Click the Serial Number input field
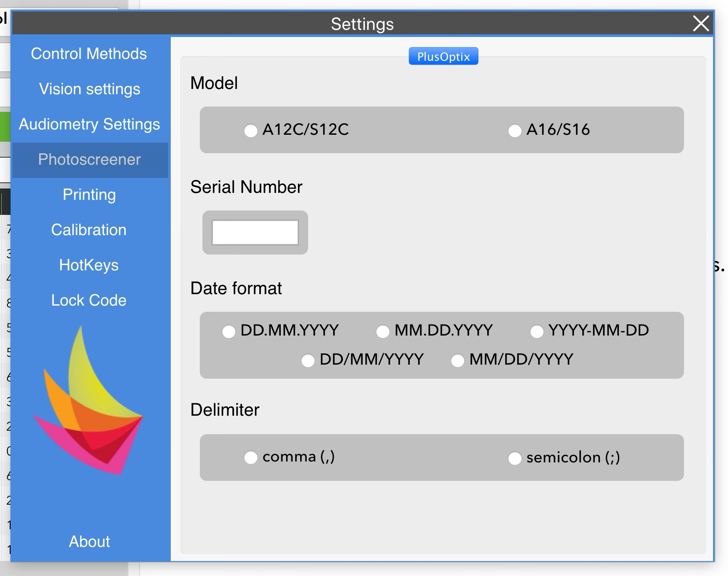The width and height of the screenshot is (728, 576). click(255, 233)
